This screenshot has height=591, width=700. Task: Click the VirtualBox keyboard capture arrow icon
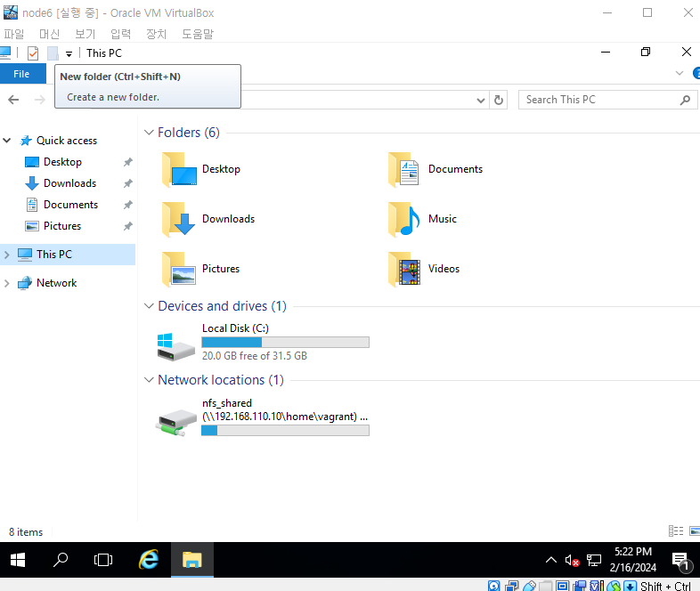click(630, 586)
